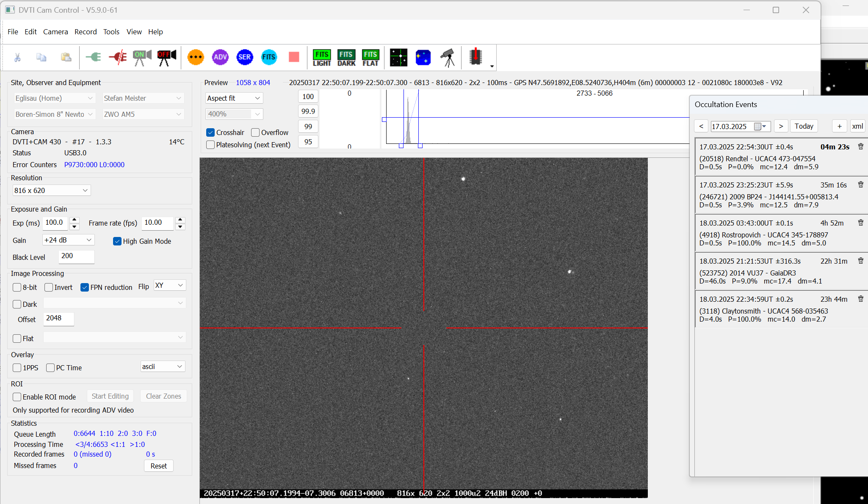Viewport: 868px width, 504px height.
Task: Click the statistics Reset button
Action: point(159,466)
